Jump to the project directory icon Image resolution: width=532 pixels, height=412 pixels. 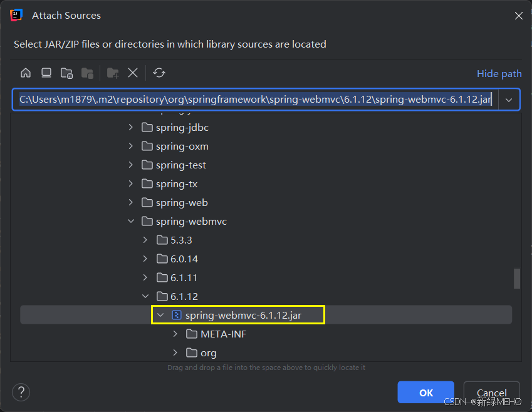coord(66,73)
